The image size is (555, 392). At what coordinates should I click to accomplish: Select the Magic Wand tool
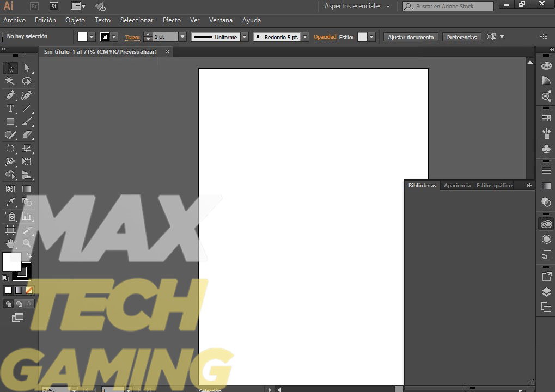point(10,81)
